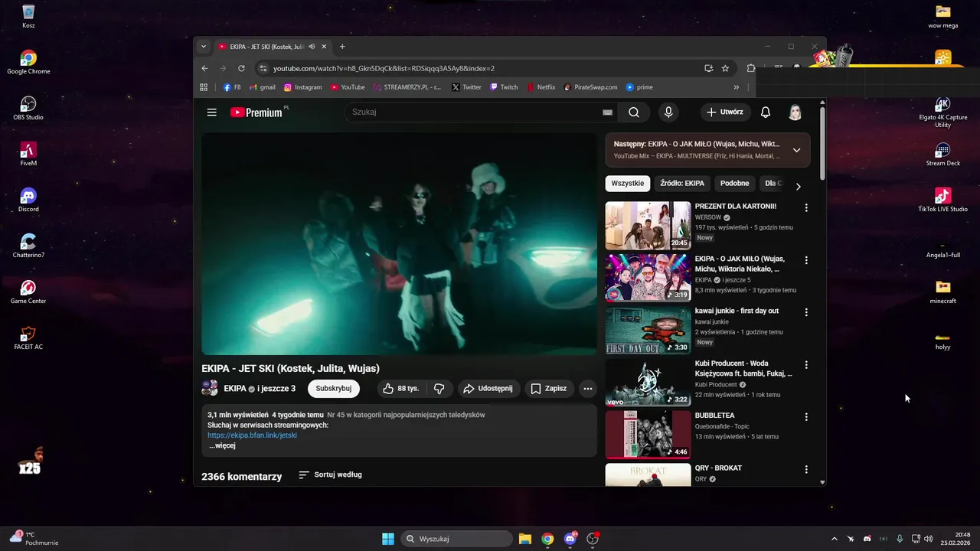980x551 pixels.
Task: Open the PirateSwap.com bookmark
Action: [590, 87]
